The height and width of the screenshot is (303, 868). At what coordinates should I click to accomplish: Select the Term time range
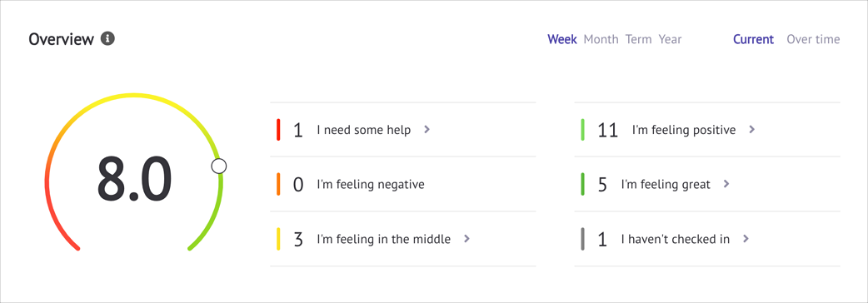(x=638, y=39)
